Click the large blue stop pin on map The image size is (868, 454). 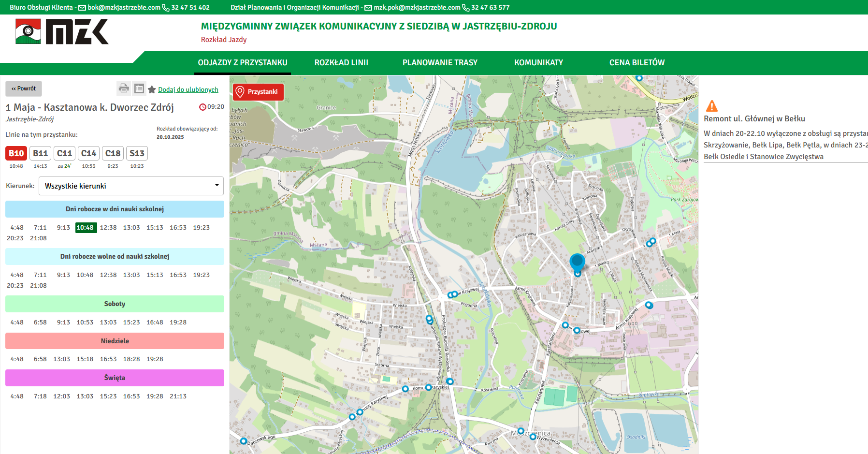(x=577, y=262)
